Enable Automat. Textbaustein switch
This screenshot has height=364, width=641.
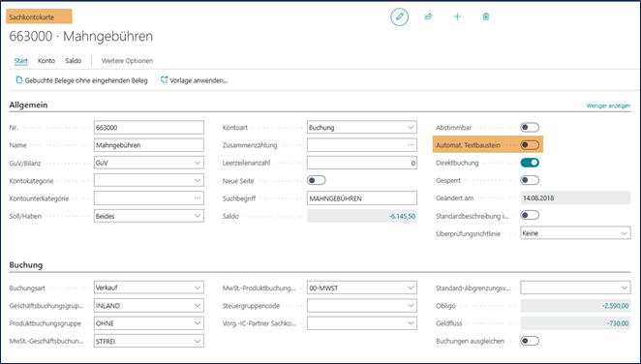click(530, 145)
